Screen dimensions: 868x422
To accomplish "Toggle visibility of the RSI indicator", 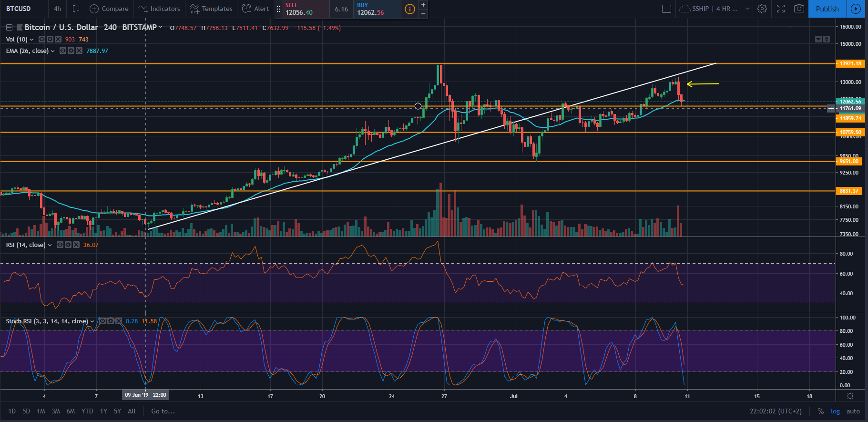I will (60, 245).
